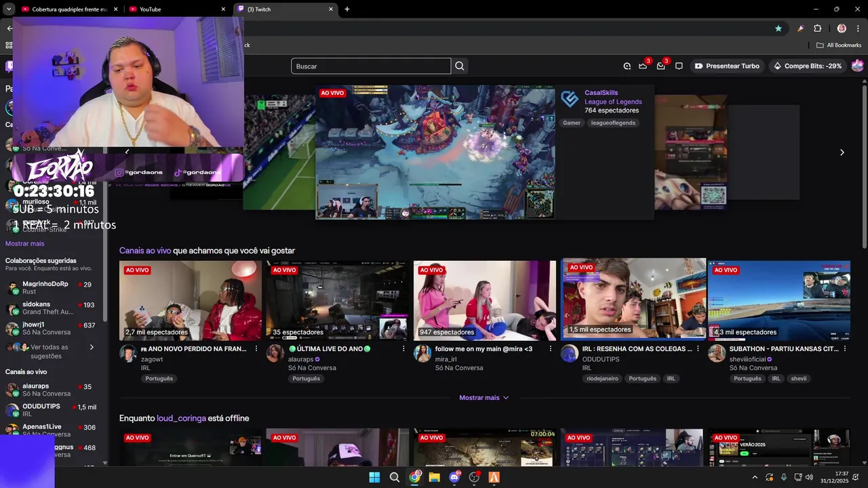
Task: Open the browser extensions puzzle icon
Action: click(x=818, y=28)
